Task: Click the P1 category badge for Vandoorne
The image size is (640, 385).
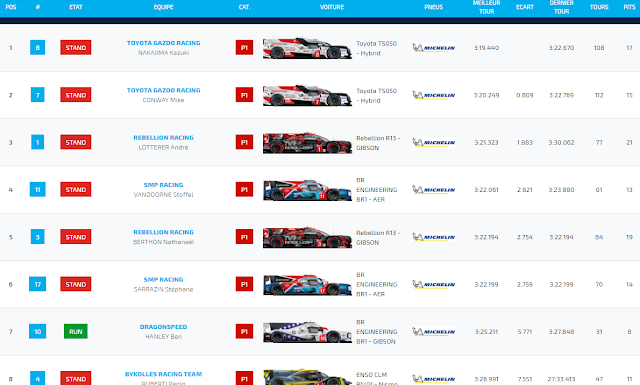Action: click(x=244, y=189)
